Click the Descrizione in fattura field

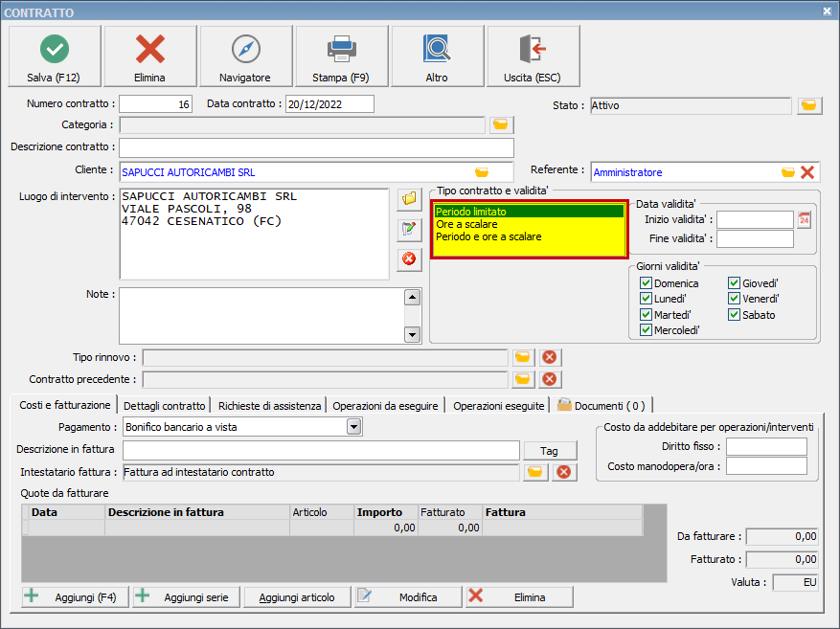[x=322, y=451]
